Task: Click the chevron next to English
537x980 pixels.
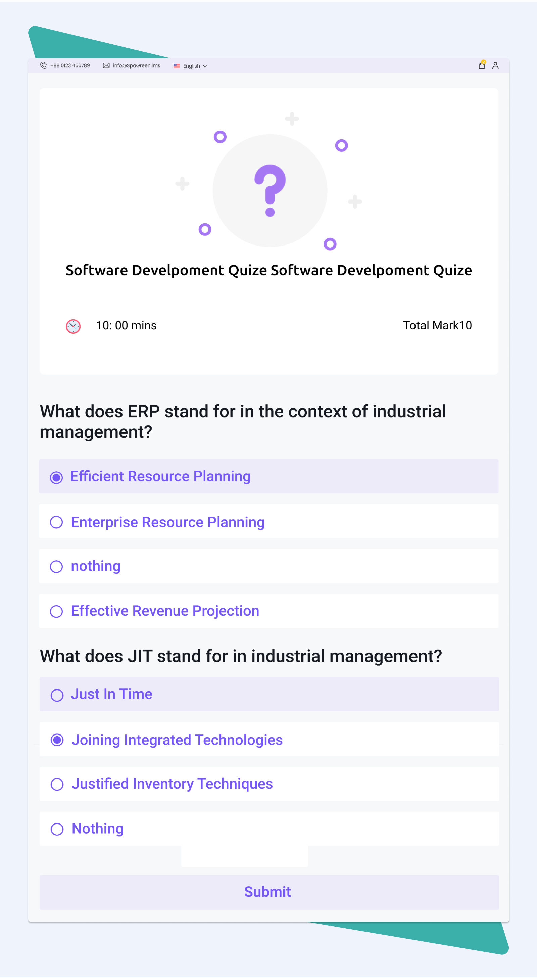Action: [x=205, y=66]
